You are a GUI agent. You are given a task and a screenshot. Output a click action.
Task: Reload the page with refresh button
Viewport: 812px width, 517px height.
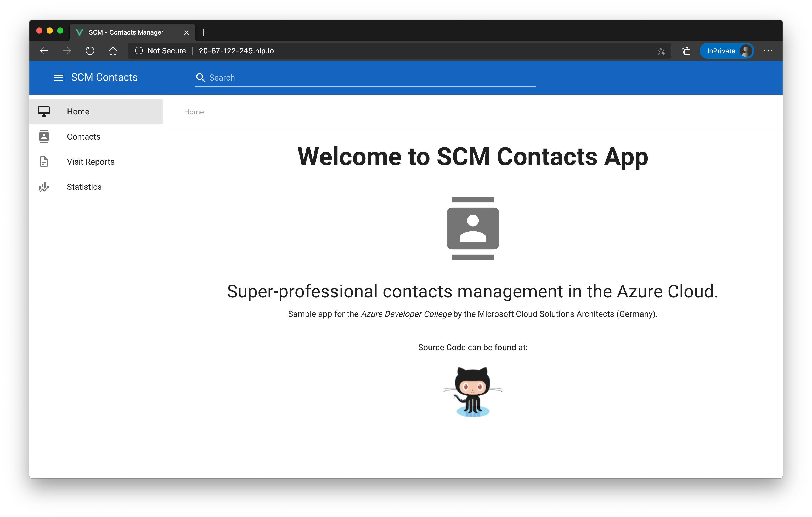pyautogui.click(x=90, y=51)
